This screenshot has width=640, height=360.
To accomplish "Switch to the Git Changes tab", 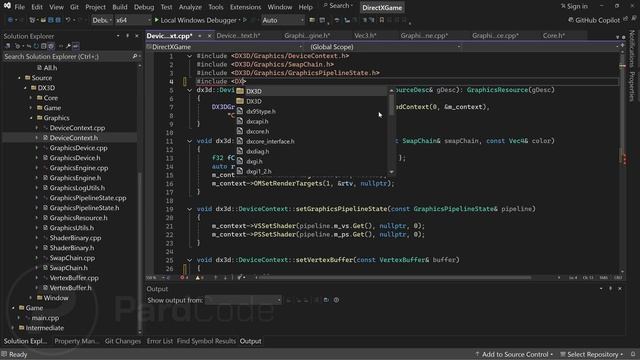I will tap(122, 341).
